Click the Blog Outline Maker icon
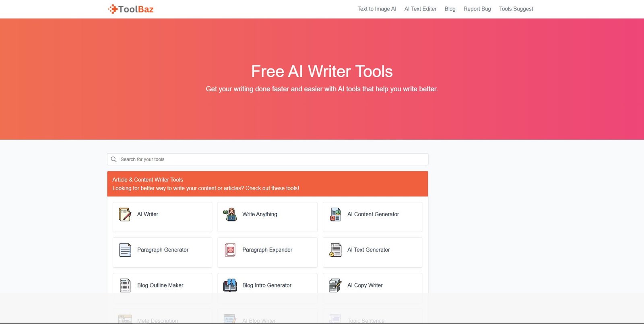This screenshot has width=644, height=324. (125, 285)
